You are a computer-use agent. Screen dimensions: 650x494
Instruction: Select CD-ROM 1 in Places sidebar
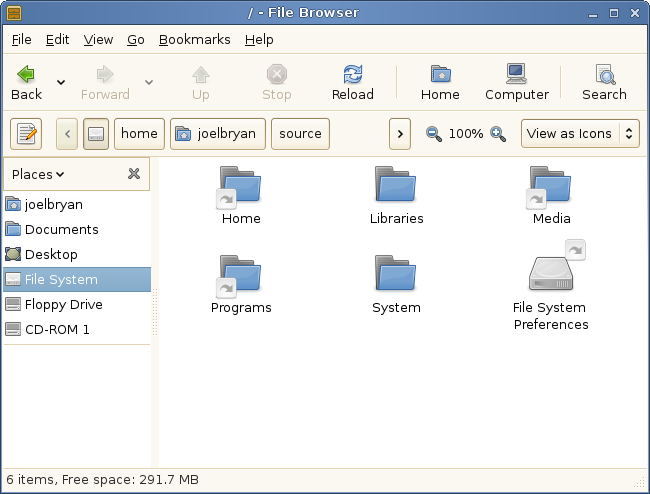coord(77,329)
